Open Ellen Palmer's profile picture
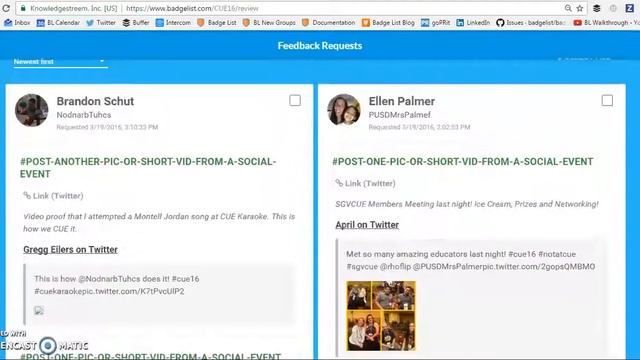This screenshot has height=360, width=640. click(x=344, y=110)
